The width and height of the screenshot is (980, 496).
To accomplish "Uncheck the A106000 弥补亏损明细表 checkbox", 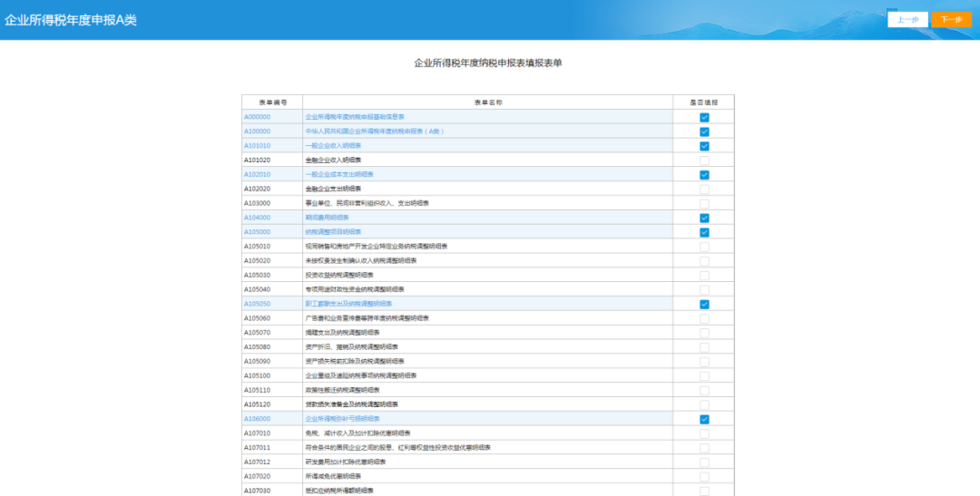I will 704,419.
